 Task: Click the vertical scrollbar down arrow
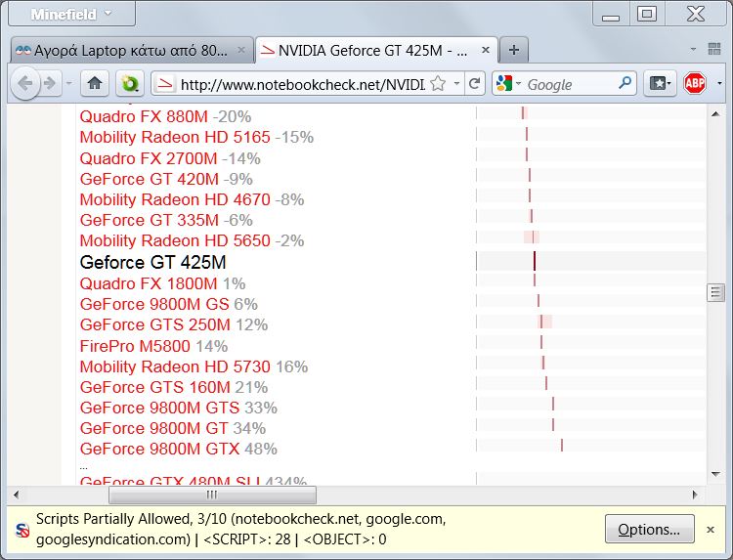tap(715, 474)
